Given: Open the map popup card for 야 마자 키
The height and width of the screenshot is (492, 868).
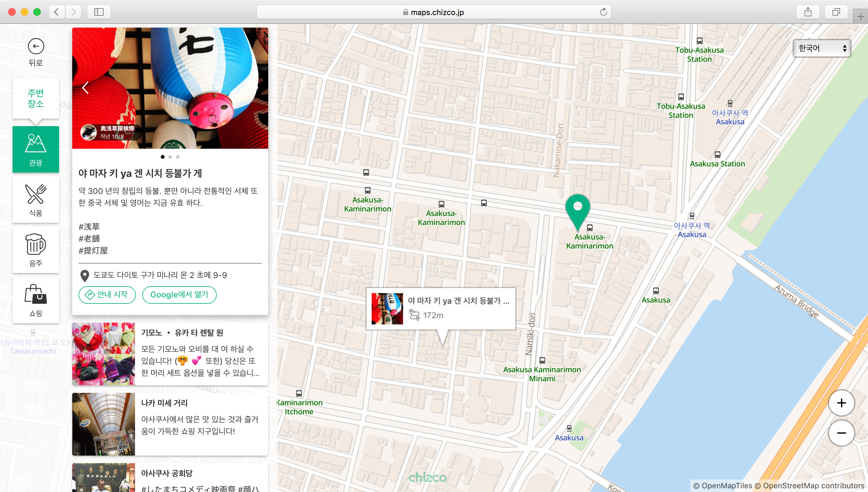Looking at the screenshot, I should [441, 308].
